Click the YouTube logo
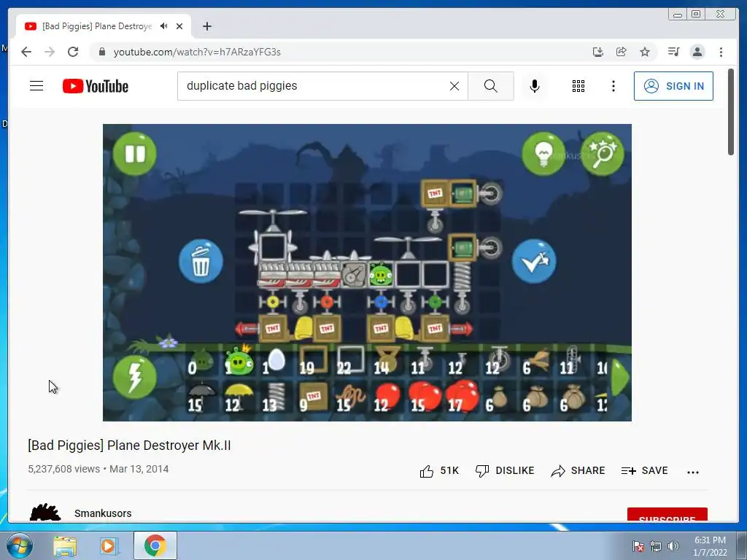 pos(96,86)
